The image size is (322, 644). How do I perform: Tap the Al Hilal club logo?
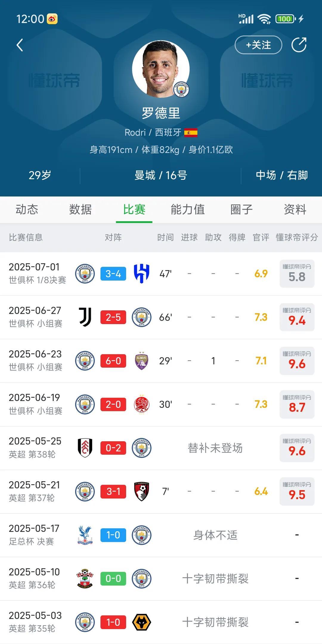(x=142, y=274)
